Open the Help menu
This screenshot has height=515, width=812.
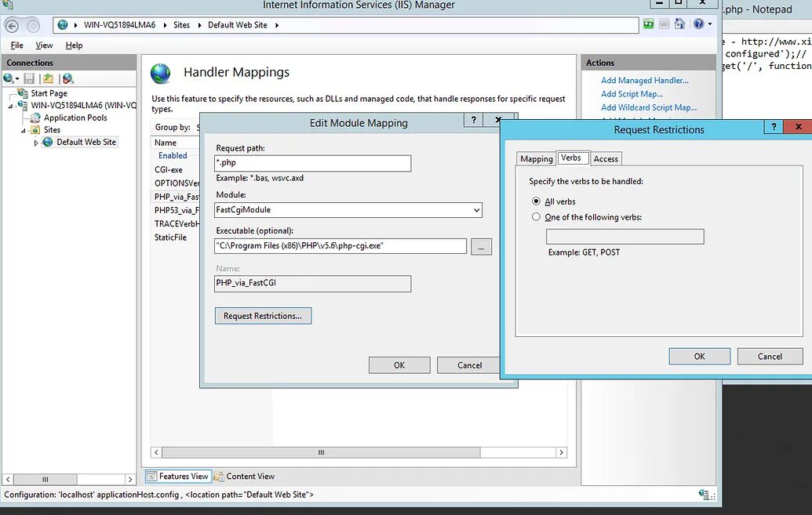[74, 45]
